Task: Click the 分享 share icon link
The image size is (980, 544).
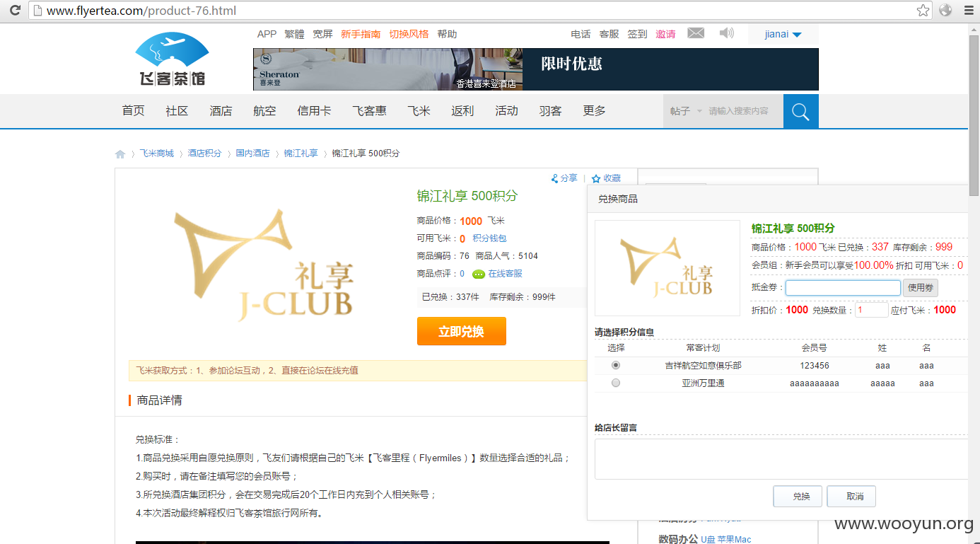Action: point(564,178)
